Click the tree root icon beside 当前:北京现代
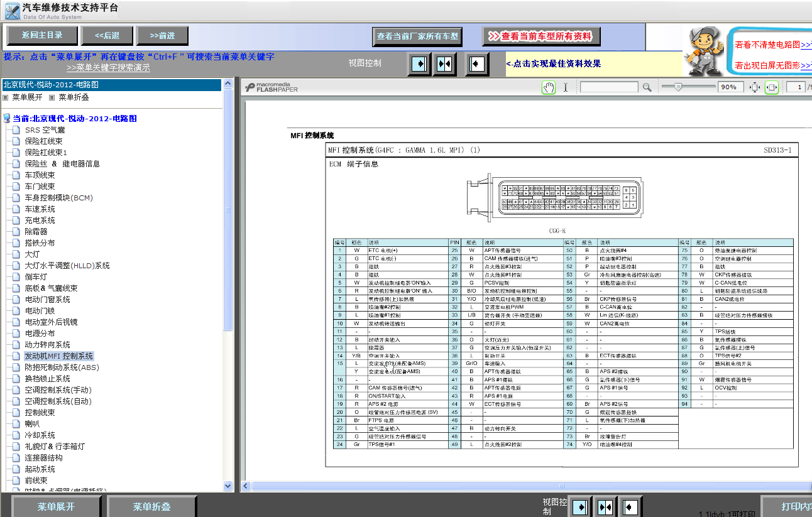 coord(7,118)
